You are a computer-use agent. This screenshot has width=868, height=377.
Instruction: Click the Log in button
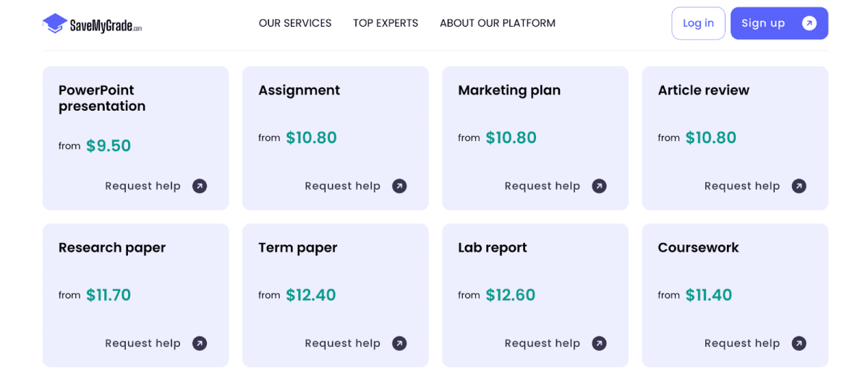(x=698, y=23)
